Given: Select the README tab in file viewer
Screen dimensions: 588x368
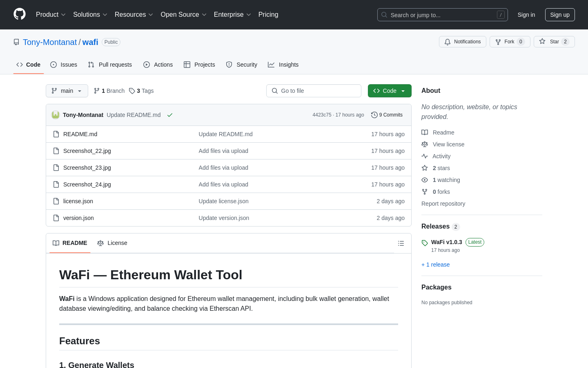Looking at the screenshot, I should pyautogui.click(x=70, y=243).
